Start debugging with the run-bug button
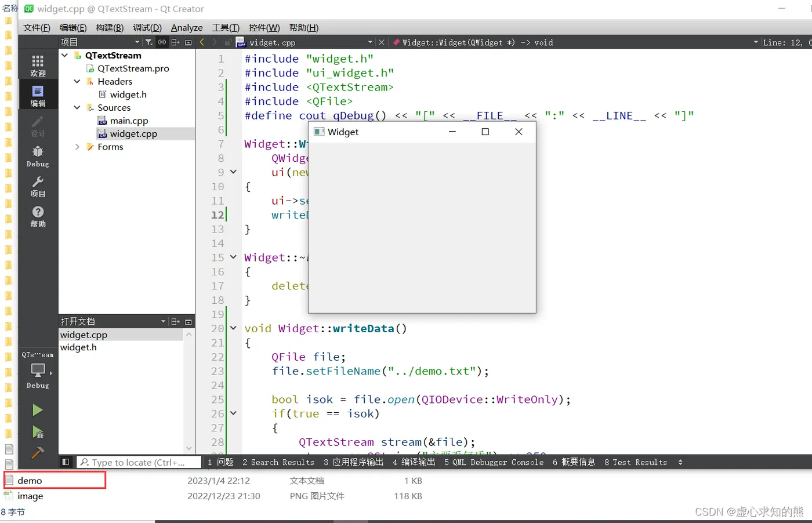The image size is (812, 523). 38,432
